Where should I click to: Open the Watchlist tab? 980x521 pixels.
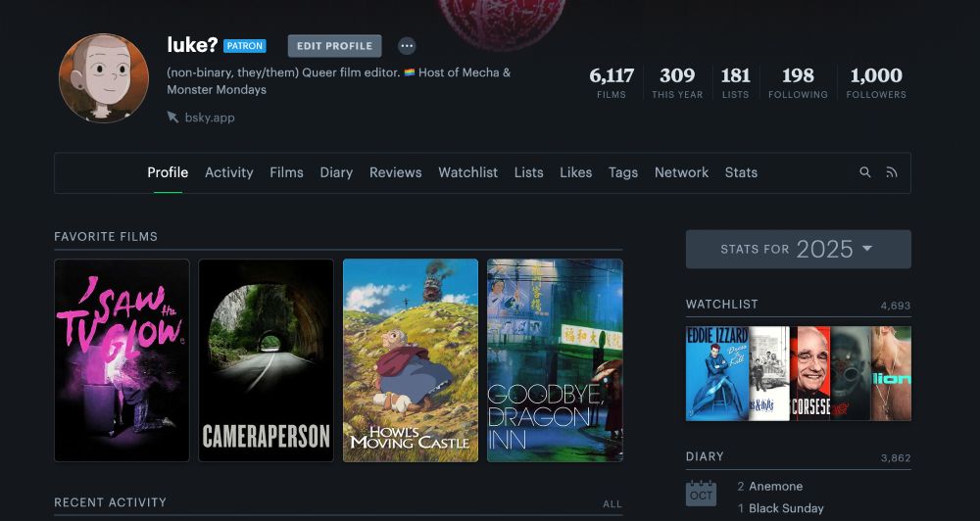(468, 172)
